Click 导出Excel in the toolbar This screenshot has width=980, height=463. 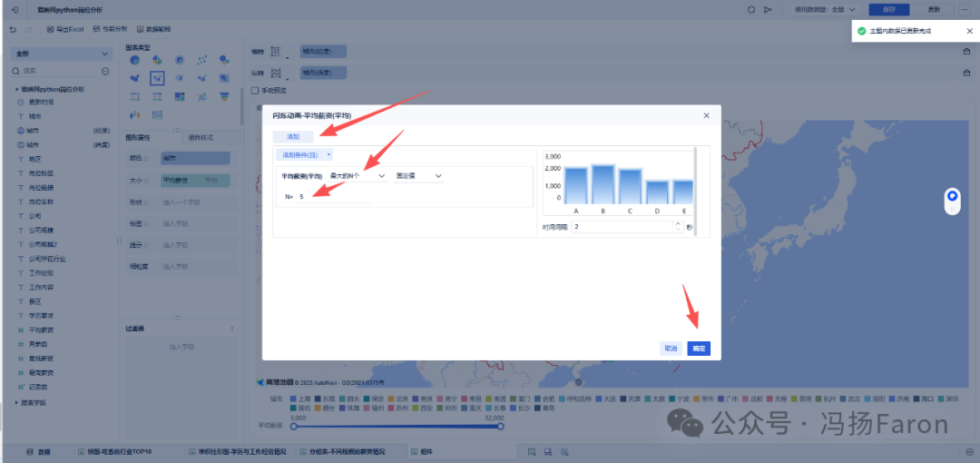coord(65,29)
